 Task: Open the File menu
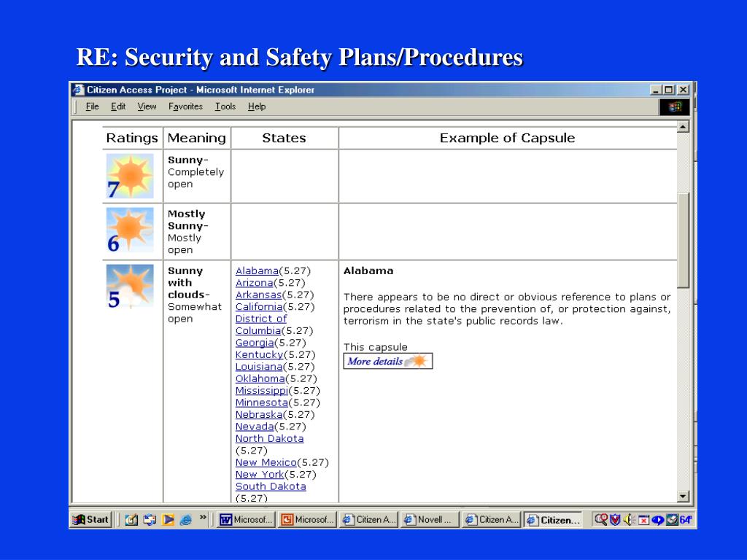[92, 106]
